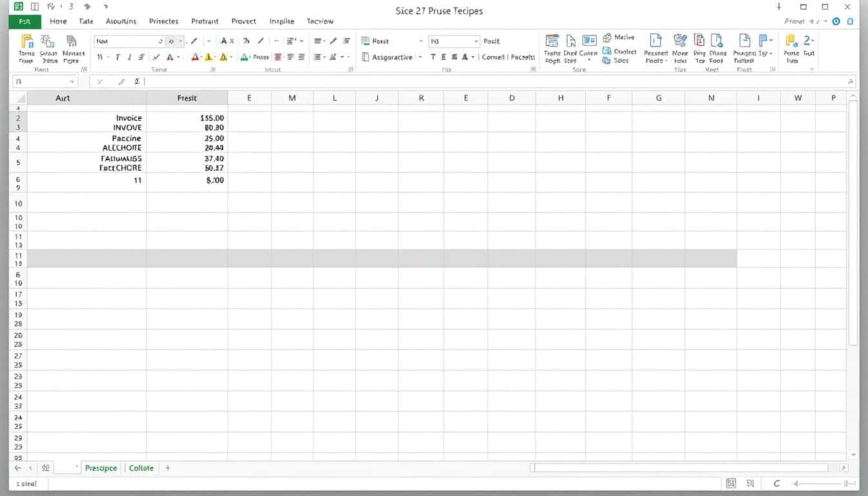Select the cell containing $55.00

(187, 118)
